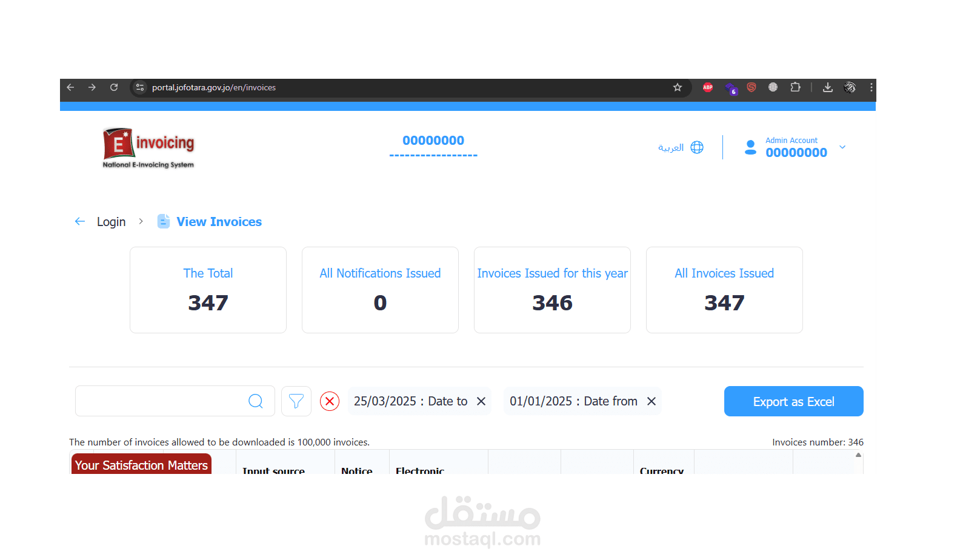Viewport: 966px width, 560px height.
Task: Click the globe language icon
Action: 698,147
